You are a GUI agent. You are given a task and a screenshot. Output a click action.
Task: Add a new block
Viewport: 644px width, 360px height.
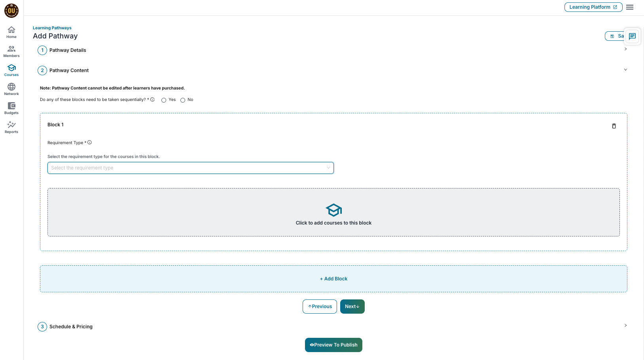(x=333, y=279)
